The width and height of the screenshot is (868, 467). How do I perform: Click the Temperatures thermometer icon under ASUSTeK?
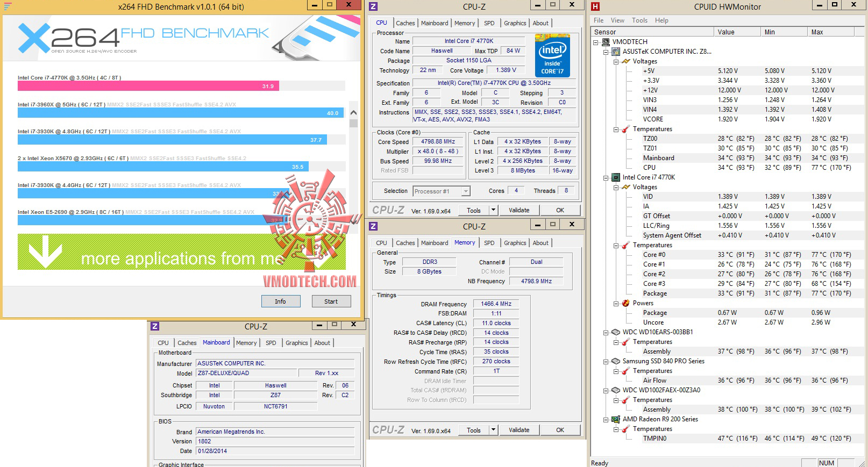(x=626, y=129)
